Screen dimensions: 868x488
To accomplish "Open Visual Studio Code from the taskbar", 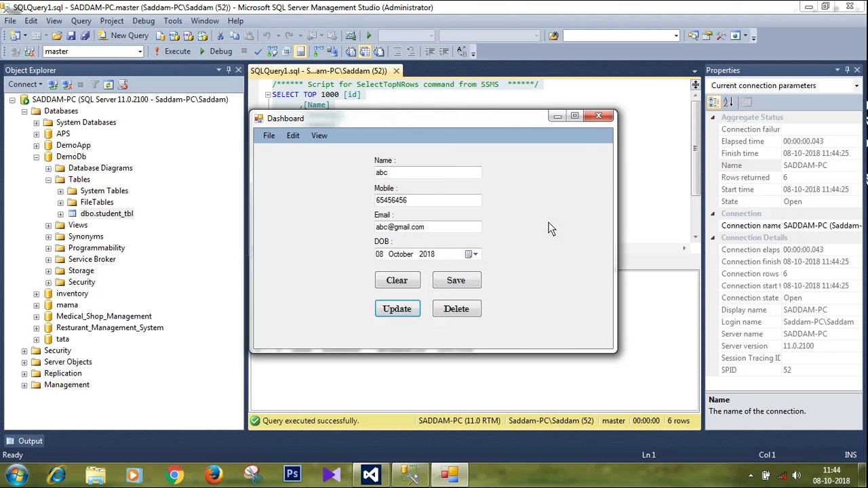I will click(371, 474).
